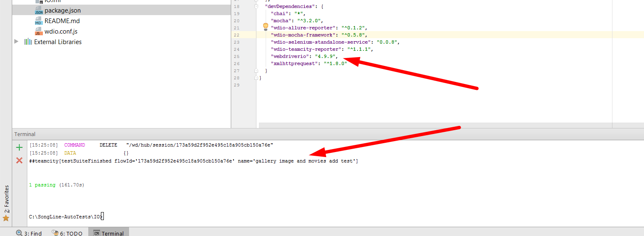Viewport: 644px width, 236px height.
Task: Click the "wdio-selenium-standalone-service" line
Action: [335, 42]
